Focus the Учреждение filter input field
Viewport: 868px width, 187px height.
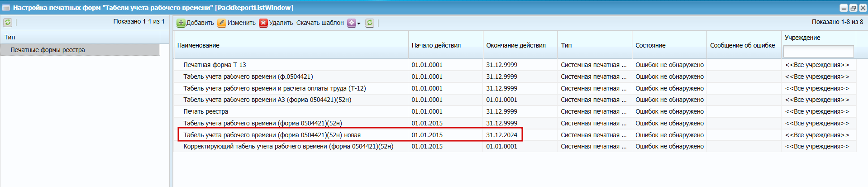click(818, 51)
